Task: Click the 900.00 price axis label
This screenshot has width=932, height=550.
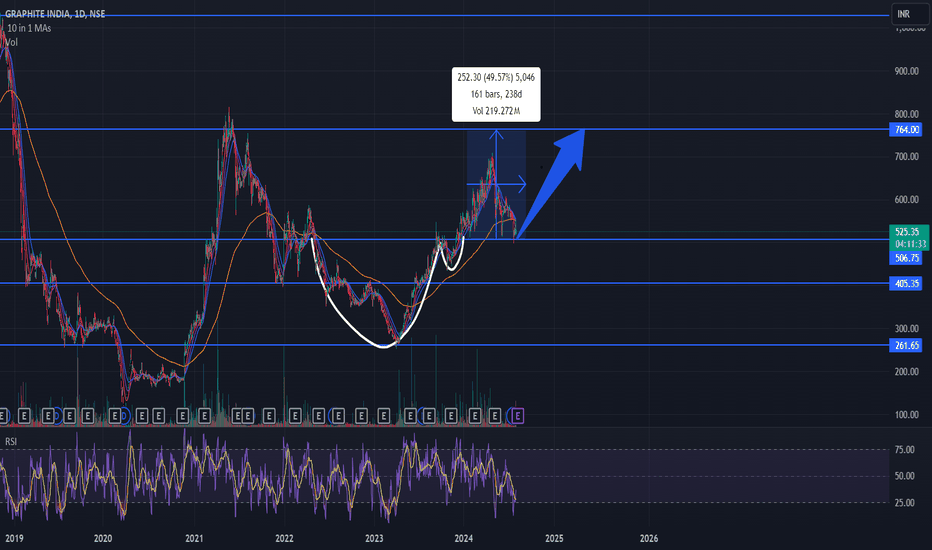Action: (906, 71)
